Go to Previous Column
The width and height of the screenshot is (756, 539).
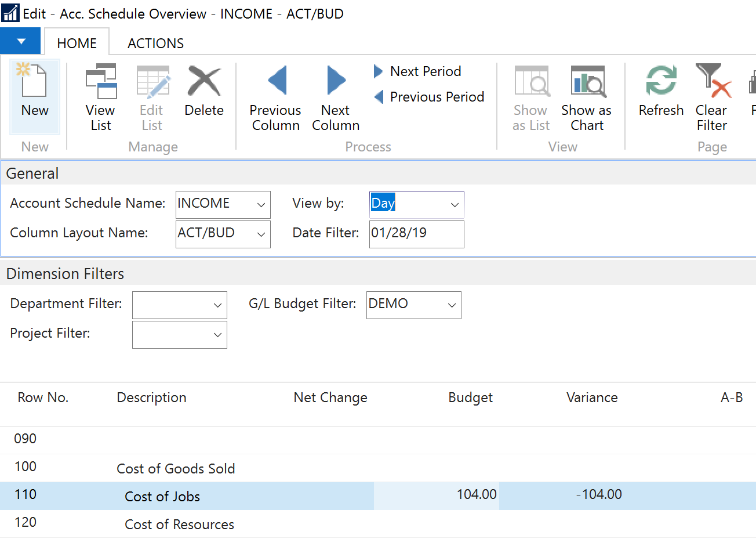[x=275, y=97]
